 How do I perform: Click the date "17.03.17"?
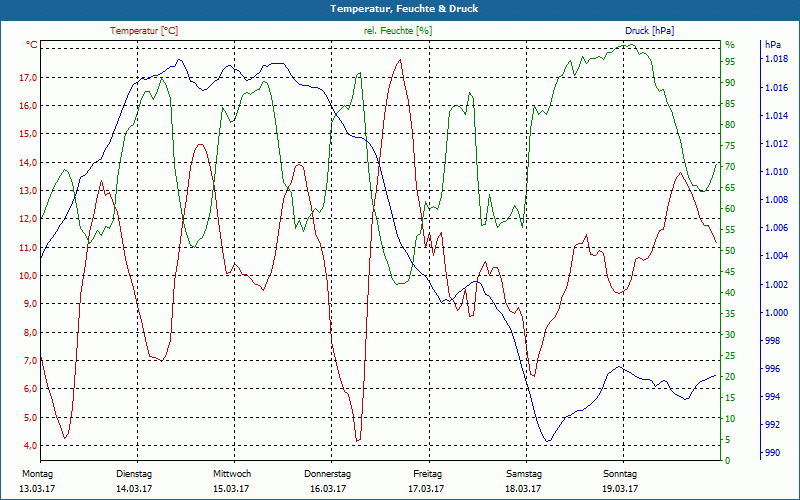(x=426, y=489)
